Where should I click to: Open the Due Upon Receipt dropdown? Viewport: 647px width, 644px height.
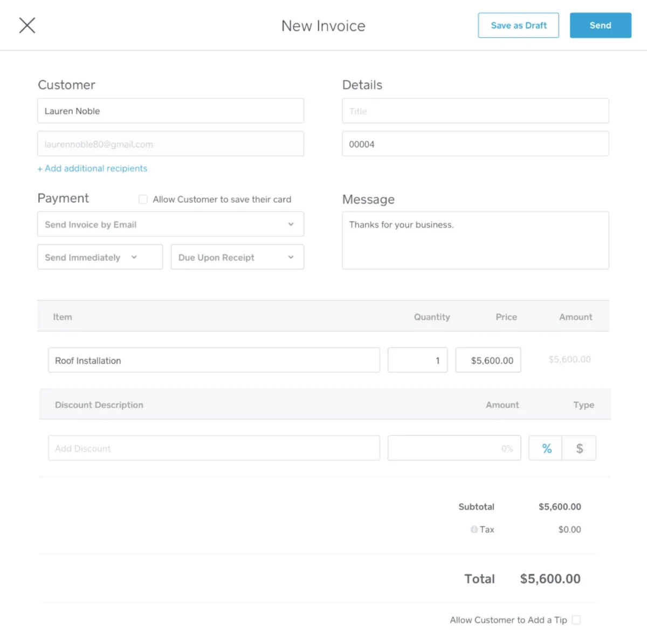237,257
